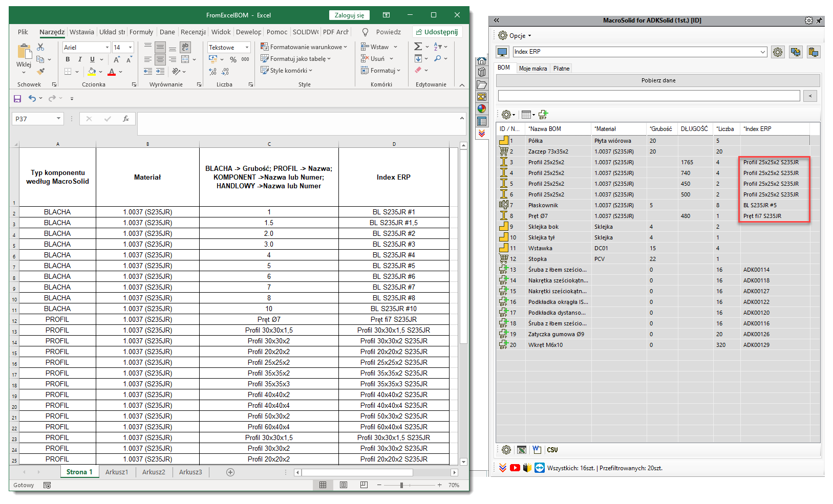Collapse the Excel ribbon with chevron
833x504 pixels.
[x=462, y=85]
